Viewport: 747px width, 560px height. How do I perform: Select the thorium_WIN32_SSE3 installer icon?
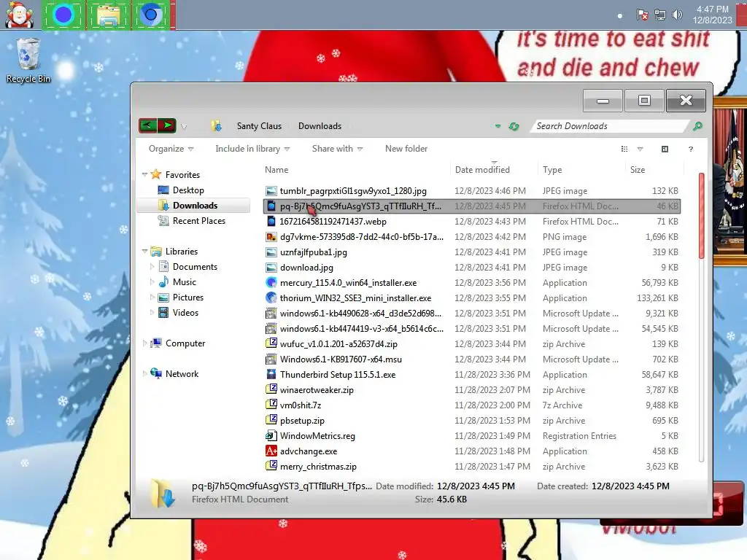[271, 297]
